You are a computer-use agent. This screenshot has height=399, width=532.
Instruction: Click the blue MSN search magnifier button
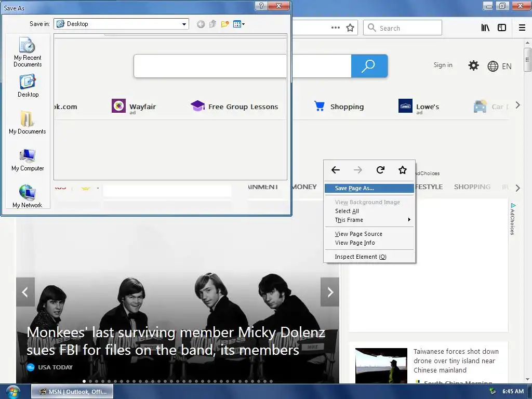coord(369,66)
